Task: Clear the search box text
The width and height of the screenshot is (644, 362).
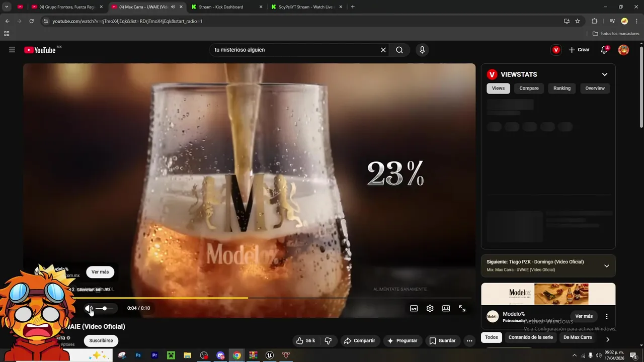Action: [383, 50]
